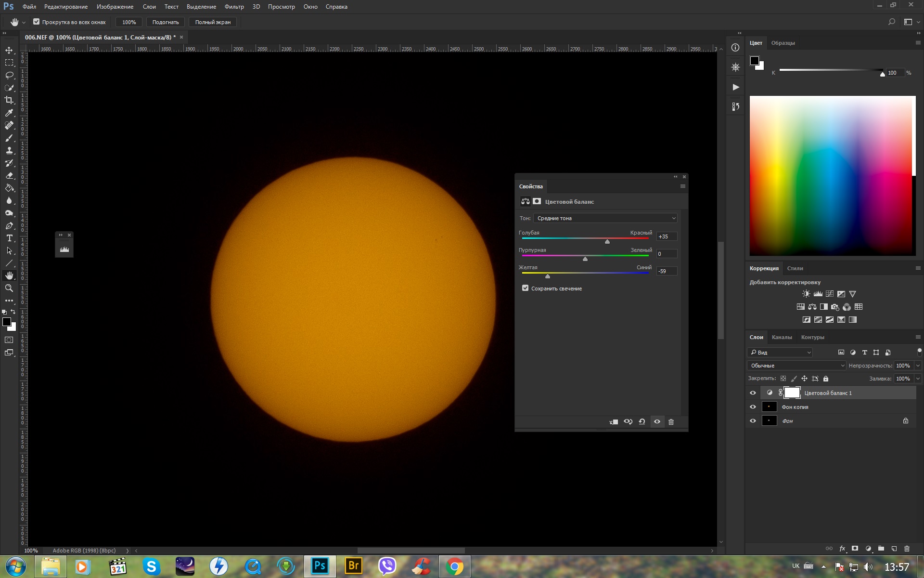Expand the Непрозрачность opacity dropdown arrow
924x578 pixels.
[x=918, y=366]
